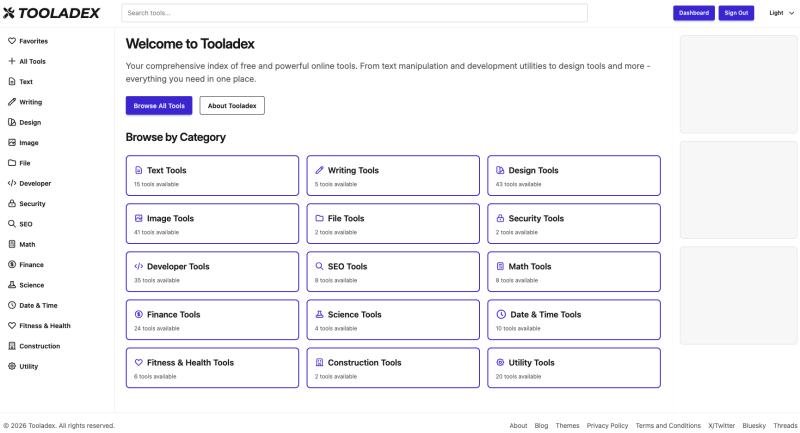Click the Sign Out button
Viewport: 800px width, 433px height.
[736, 13]
